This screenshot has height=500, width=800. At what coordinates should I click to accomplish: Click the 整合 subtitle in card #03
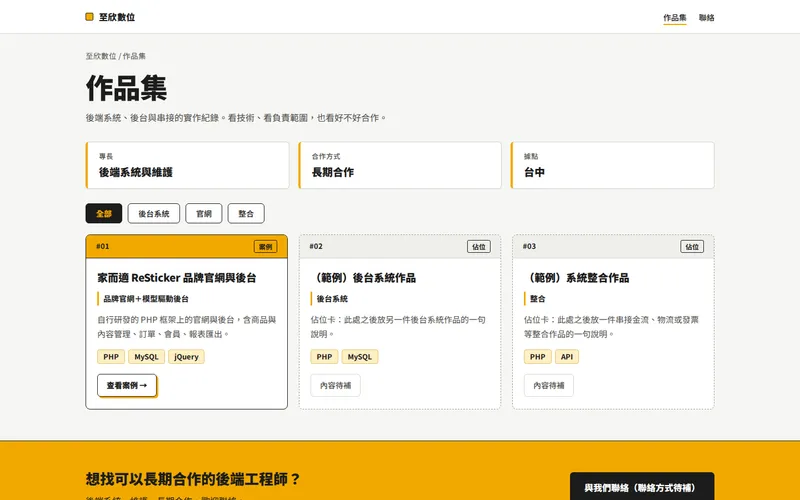point(537,299)
